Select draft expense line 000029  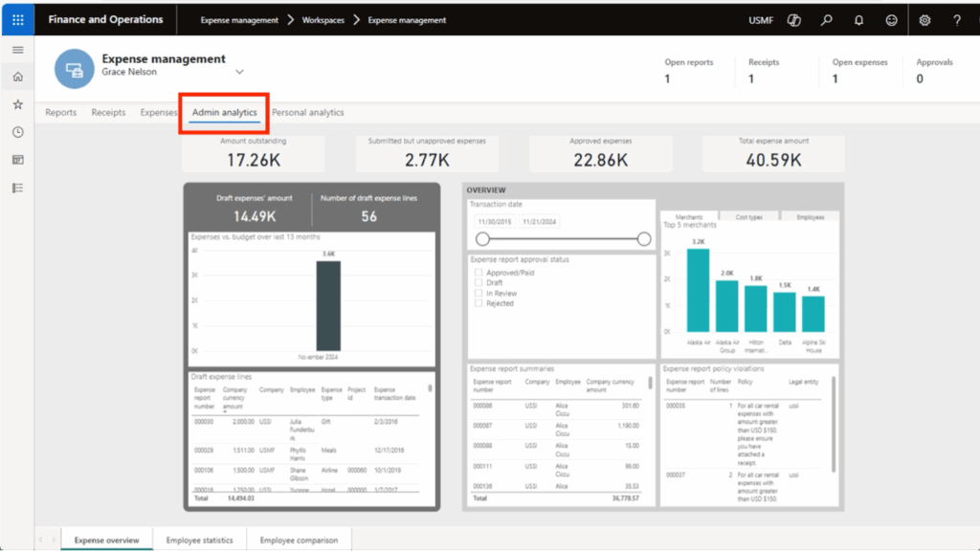(305, 454)
